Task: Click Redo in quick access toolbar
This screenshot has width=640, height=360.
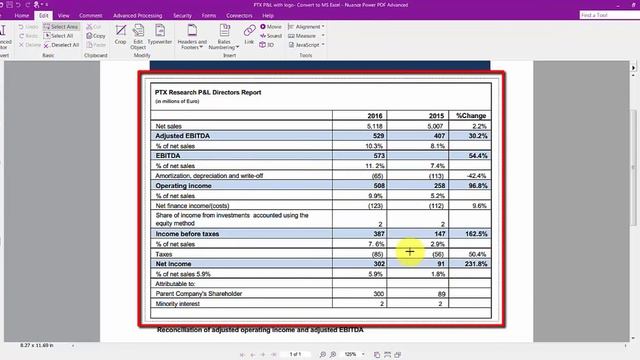Action: (28, 4)
